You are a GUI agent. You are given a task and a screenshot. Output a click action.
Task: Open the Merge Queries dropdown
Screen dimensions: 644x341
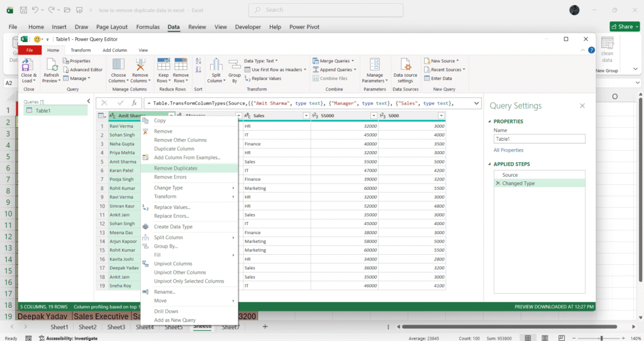pos(333,61)
